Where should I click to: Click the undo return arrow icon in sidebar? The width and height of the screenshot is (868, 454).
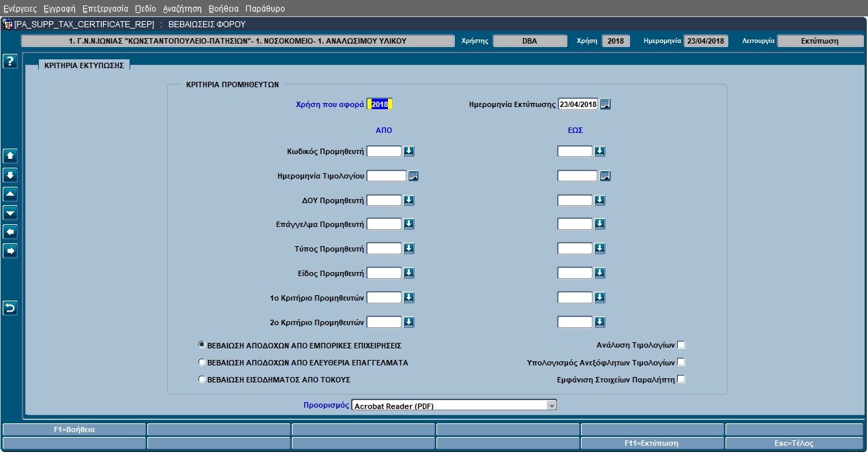10,309
